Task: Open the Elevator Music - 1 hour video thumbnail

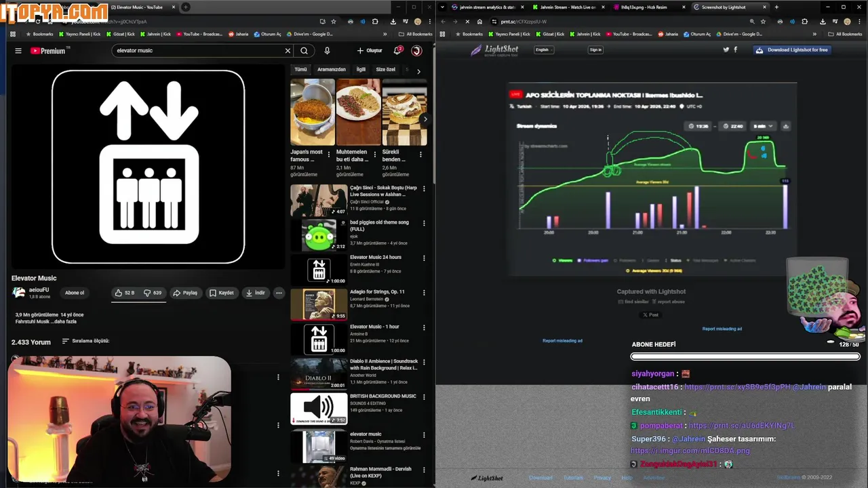Action: point(319,339)
